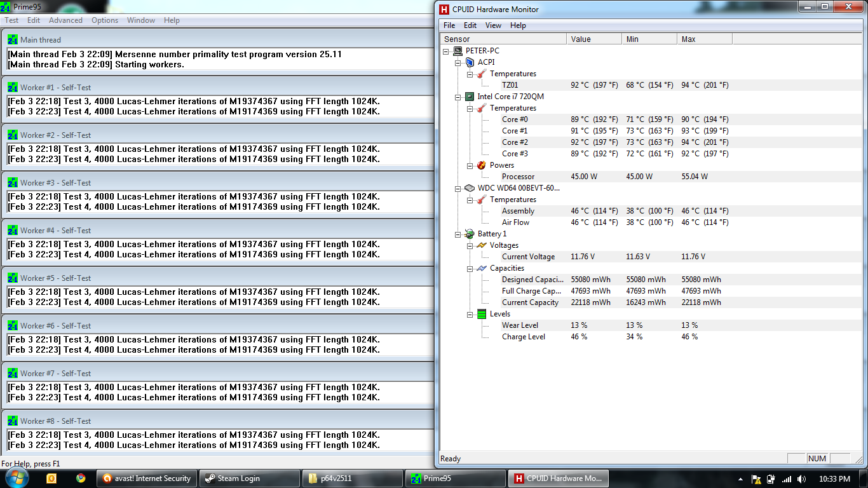Click the Max column header
This screenshot has width=868, height=488.
pos(705,39)
